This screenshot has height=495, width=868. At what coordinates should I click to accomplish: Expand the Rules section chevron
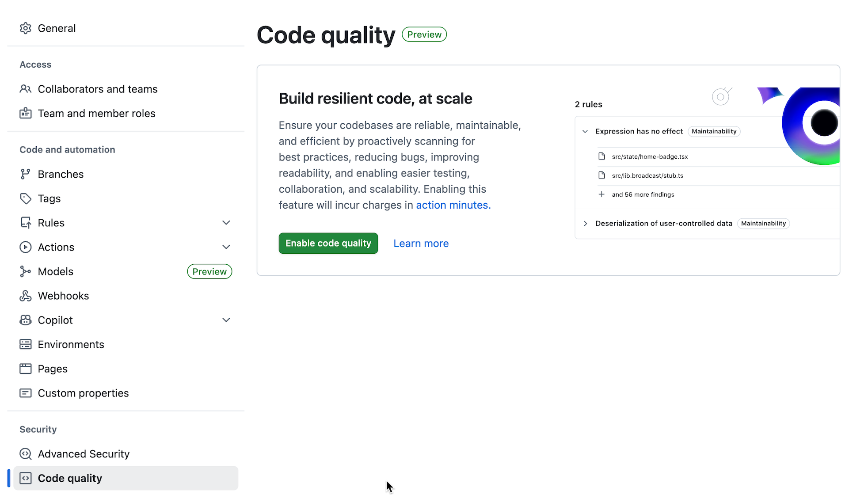(226, 222)
